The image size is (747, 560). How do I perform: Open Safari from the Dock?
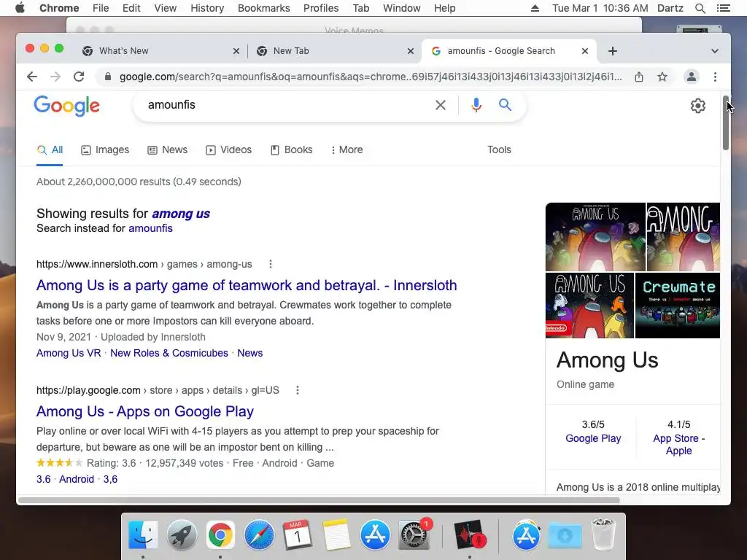coord(259,534)
